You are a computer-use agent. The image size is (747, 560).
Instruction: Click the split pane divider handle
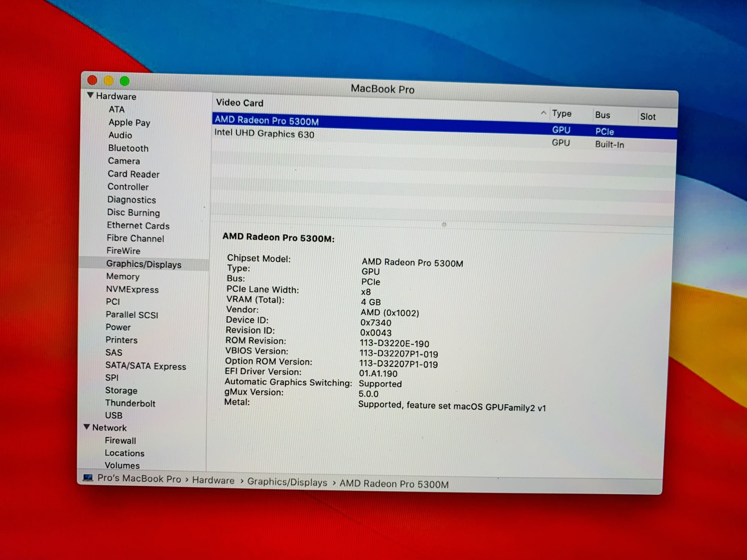444,225
